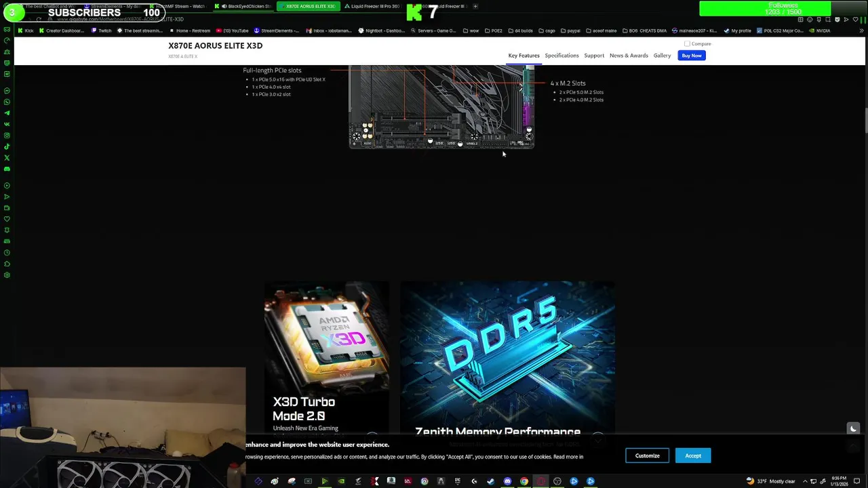Open the Twitch bookmark
Image resolution: width=868 pixels, height=488 pixels.
coord(102,30)
